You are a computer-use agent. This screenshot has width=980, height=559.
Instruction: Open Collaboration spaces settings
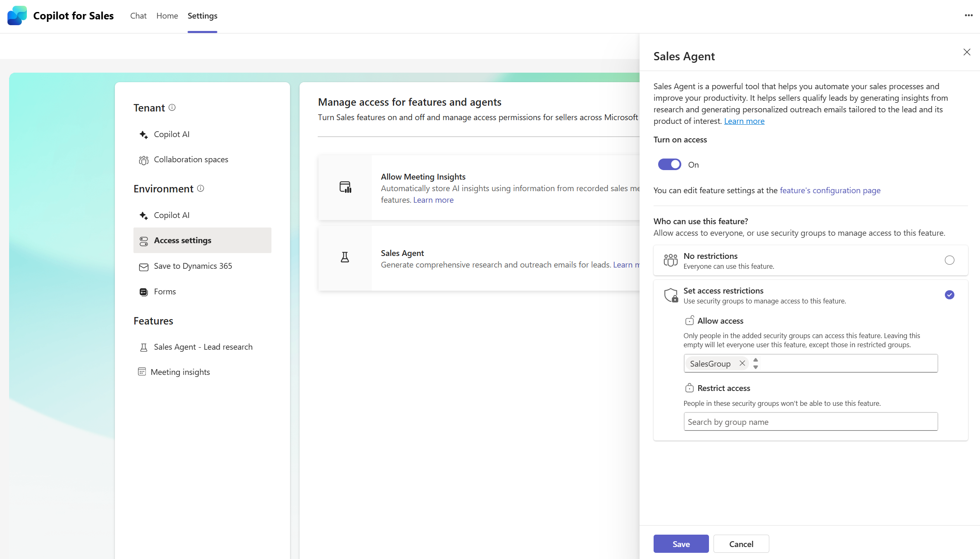(x=191, y=159)
